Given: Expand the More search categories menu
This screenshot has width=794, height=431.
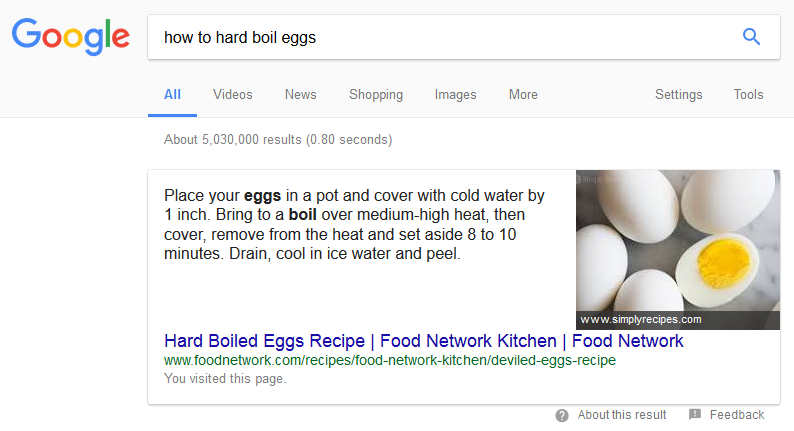Looking at the screenshot, I should [523, 95].
